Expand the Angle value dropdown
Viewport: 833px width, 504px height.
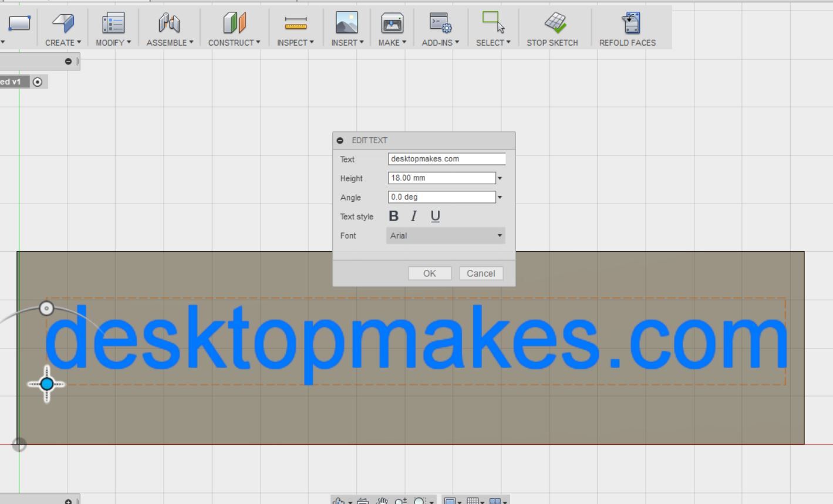pyautogui.click(x=500, y=197)
